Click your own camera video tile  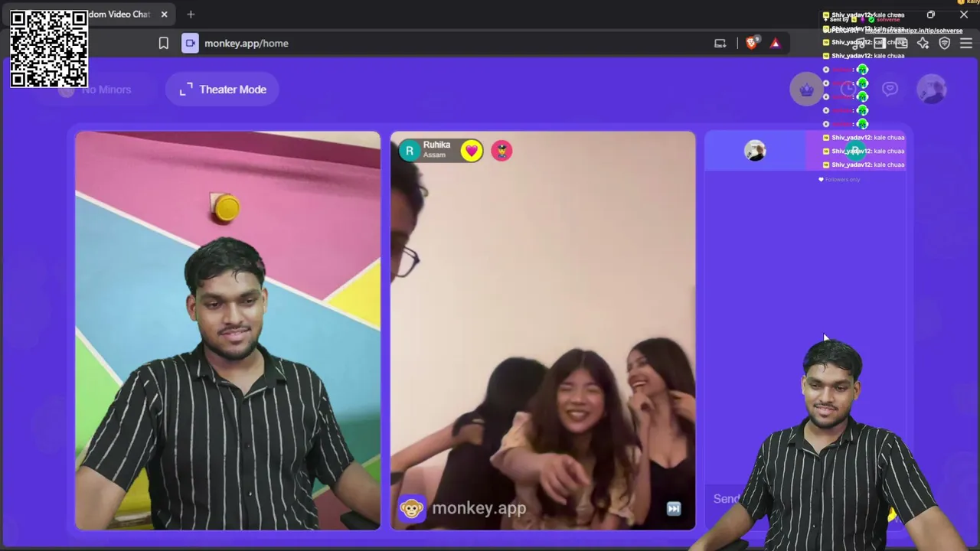(x=227, y=331)
